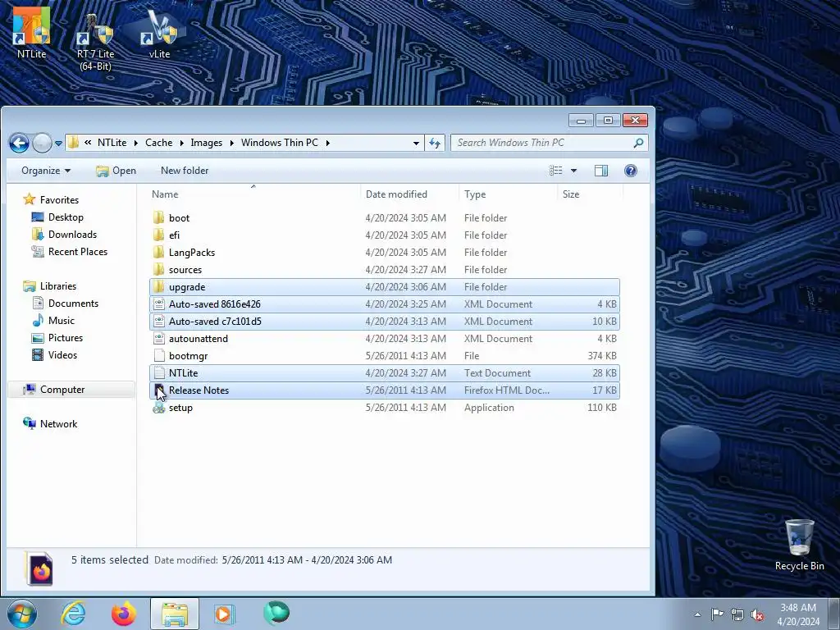Expand the arrow after Cache breadcrumb
840x630 pixels.
pos(181,143)
